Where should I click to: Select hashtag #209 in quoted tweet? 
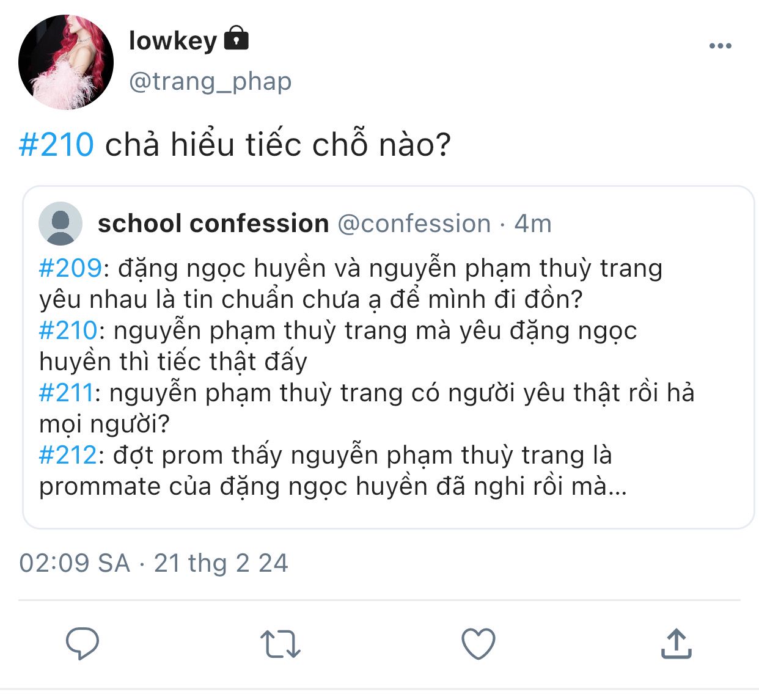70,268
